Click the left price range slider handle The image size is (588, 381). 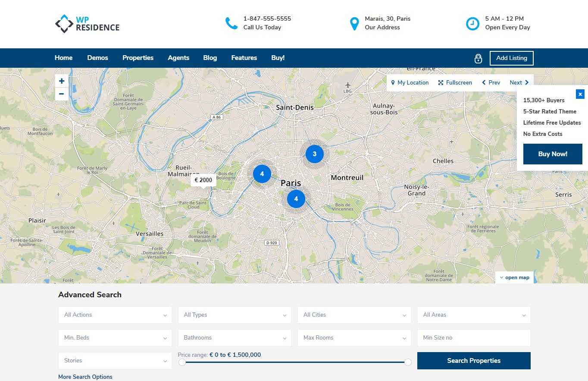[182, 362]
